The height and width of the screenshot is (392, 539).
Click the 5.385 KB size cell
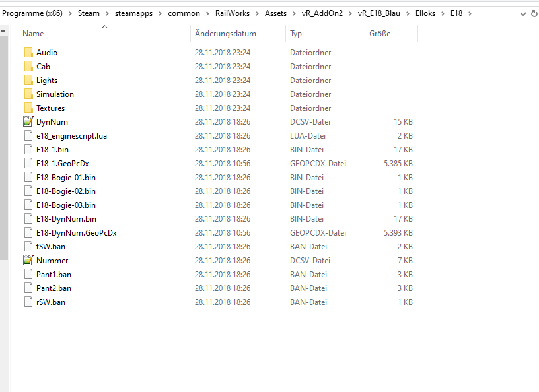(x=398, y=164)
